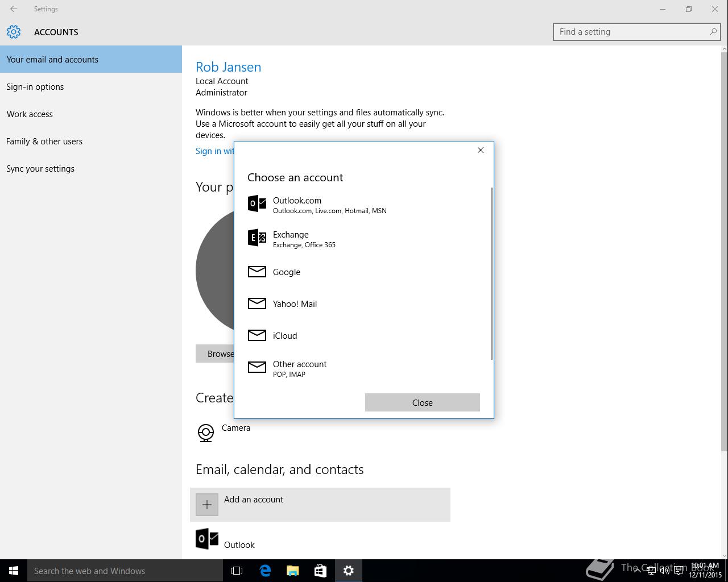728x582 pixels.
Task: Click the Exchange account icon
Action: click(257, 238)
